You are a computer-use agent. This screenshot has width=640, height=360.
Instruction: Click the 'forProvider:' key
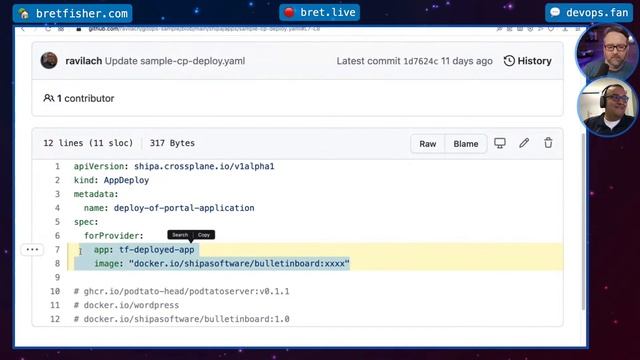114,236
